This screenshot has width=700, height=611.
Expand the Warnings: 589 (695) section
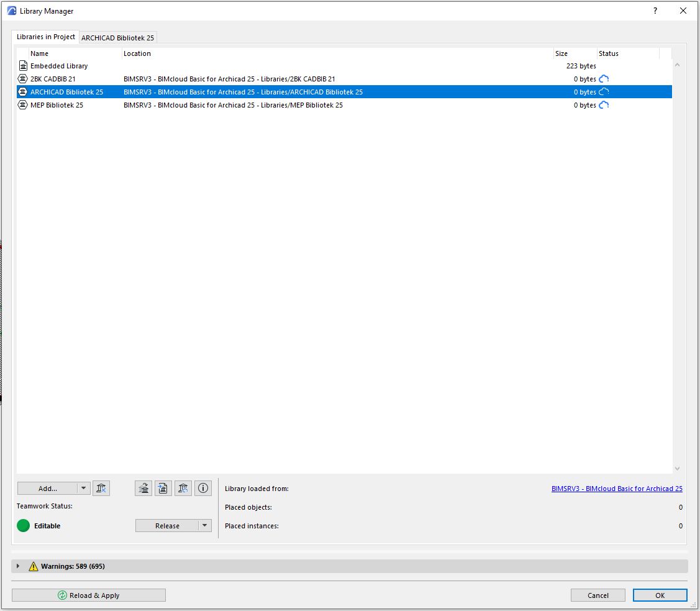[x=18, y=566]
